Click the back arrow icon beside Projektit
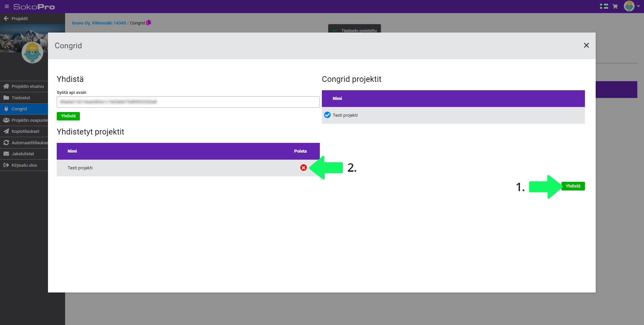 pyautogui.click(x=6, y=18)
